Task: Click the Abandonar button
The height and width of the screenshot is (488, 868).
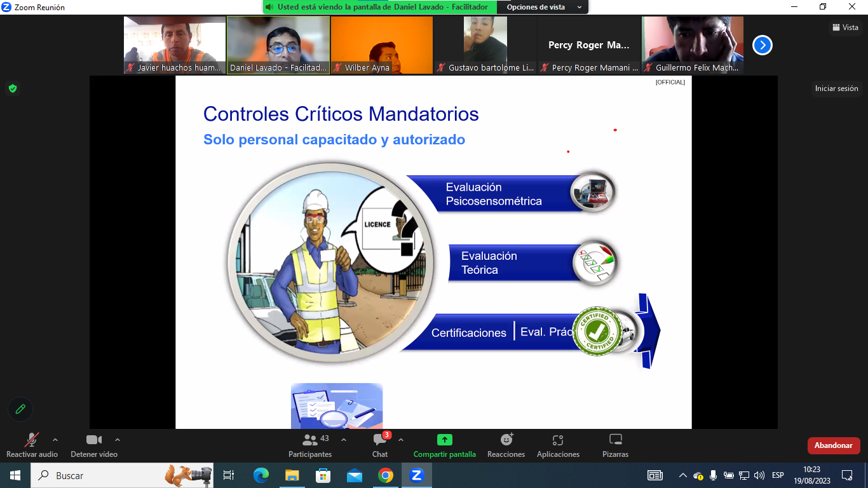Action: pyautogui.click(x=833, y=445)
